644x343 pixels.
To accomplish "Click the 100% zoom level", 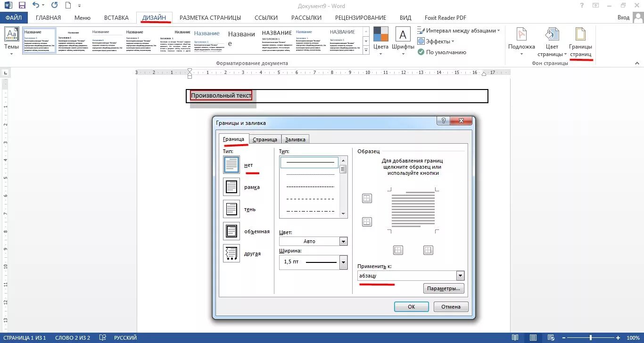I will pyautogui.click(x=633, y=338).
